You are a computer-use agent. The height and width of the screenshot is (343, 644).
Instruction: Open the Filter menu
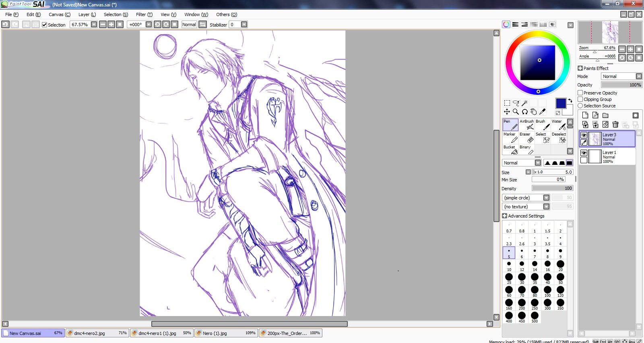point(144,14)
